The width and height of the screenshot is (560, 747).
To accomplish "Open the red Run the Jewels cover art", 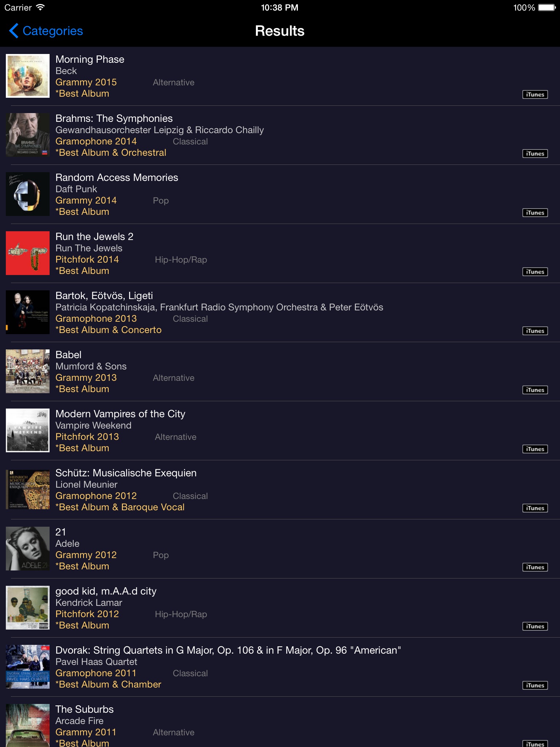I will (28, 253).
